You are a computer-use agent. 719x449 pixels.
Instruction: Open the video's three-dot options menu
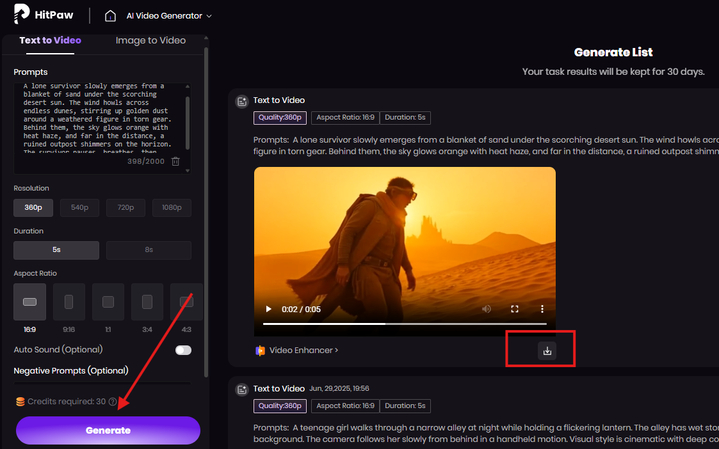click(542, 309)
